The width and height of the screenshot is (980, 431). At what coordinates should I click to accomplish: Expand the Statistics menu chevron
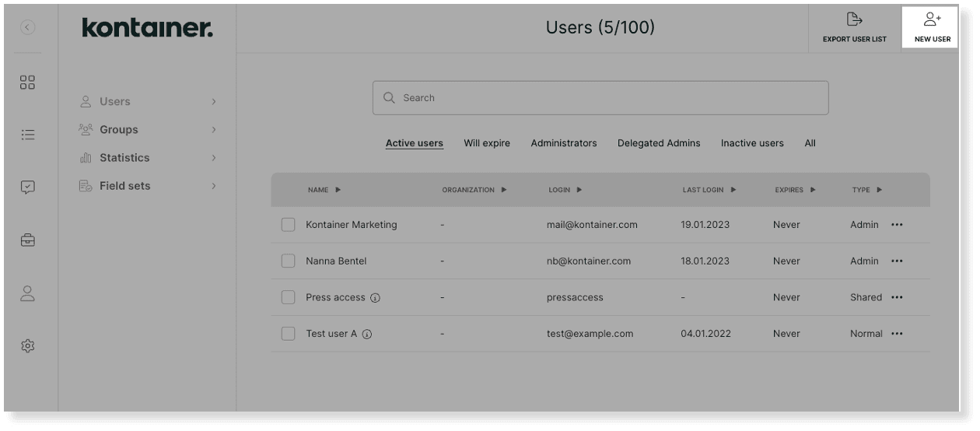214,158
